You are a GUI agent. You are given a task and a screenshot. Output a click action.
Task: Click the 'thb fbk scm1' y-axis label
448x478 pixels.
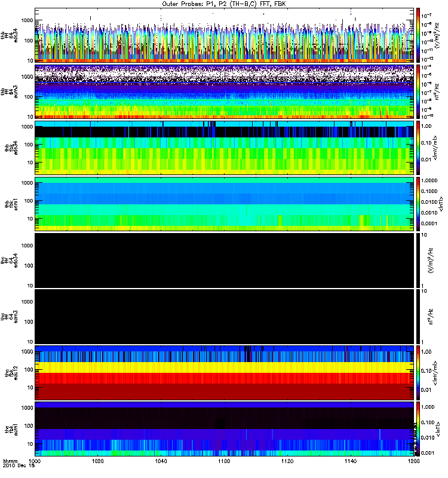coord(11,204)
